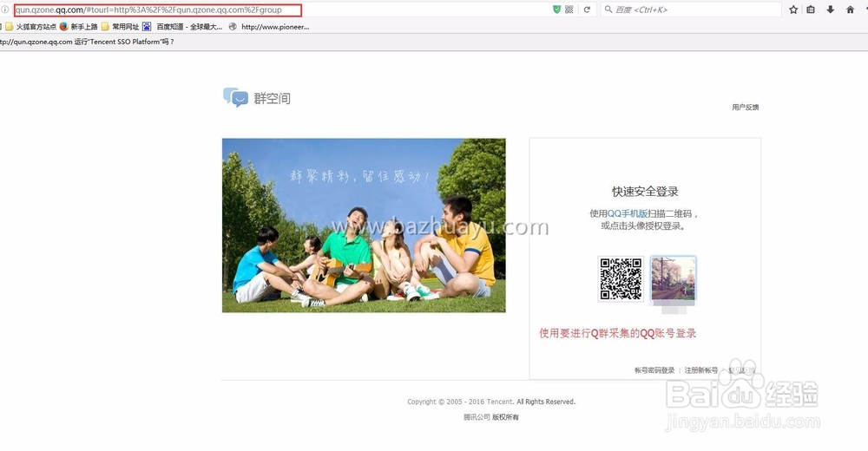Click the 群空间 title text
Viewport: 868px width, 451px height.
click(272, 99)
